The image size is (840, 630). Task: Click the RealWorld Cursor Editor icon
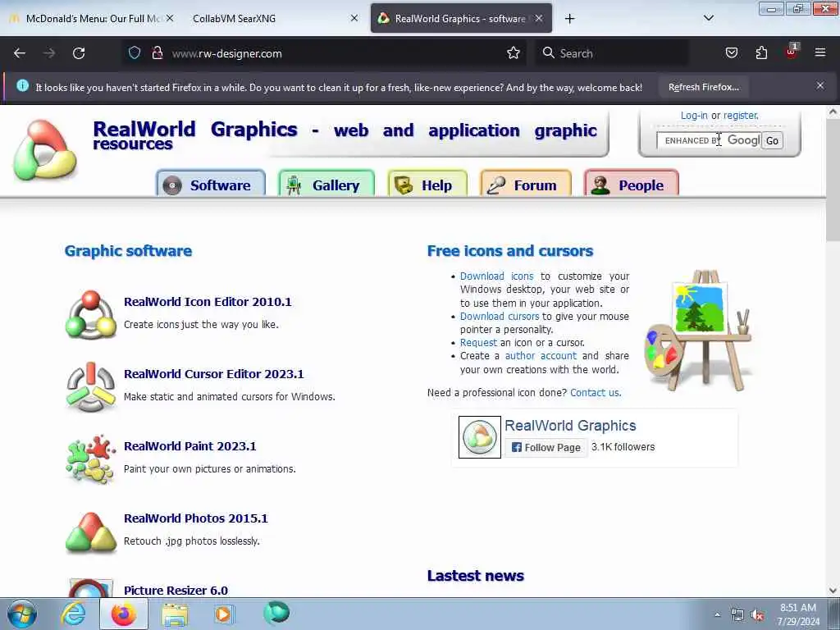point(90,387)
